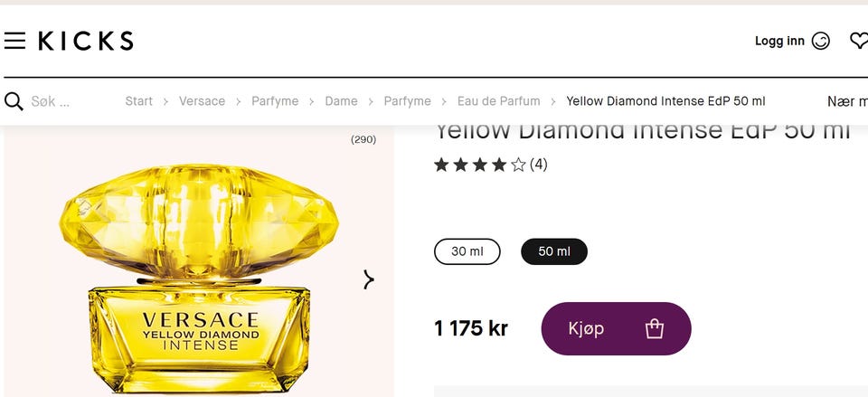
Task: Click the Kjøp buy button
Action: tap(616, 329)
